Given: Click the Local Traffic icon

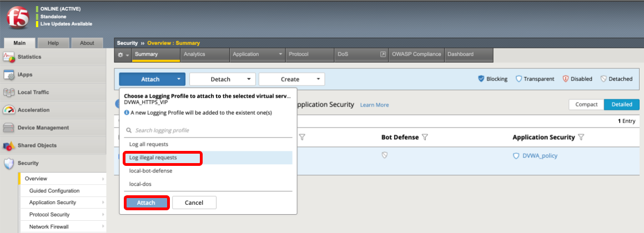Looking at the screenshot, I should click(9, 92).
